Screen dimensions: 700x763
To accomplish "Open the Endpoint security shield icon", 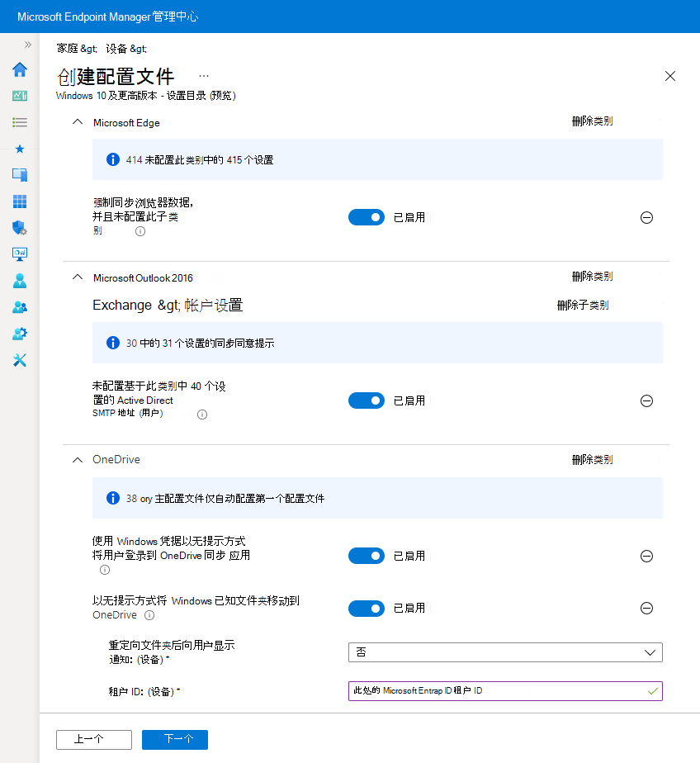I will pyautogui.click(x=20, y=227).
